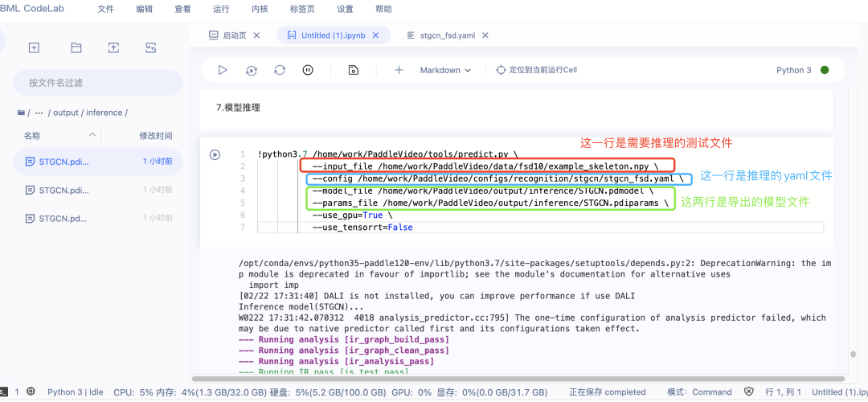868x402 pixels.
Task: Close the Untitled (1).ipynb tab
Action: 375,35
